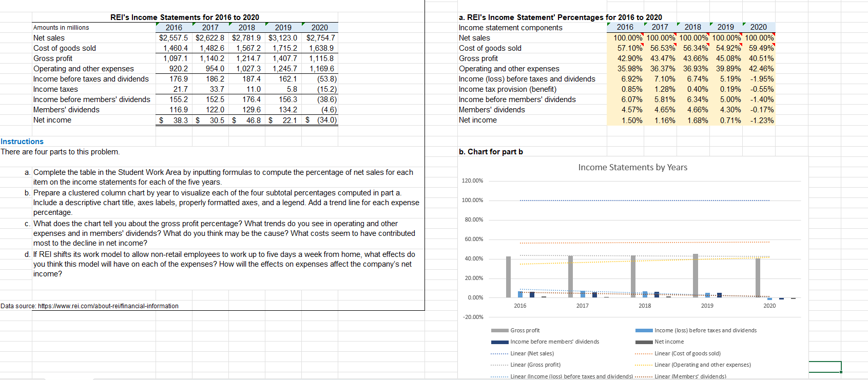Click the cell showing "(38.6)"
The image size is (868, 380).
click(327, 99)
